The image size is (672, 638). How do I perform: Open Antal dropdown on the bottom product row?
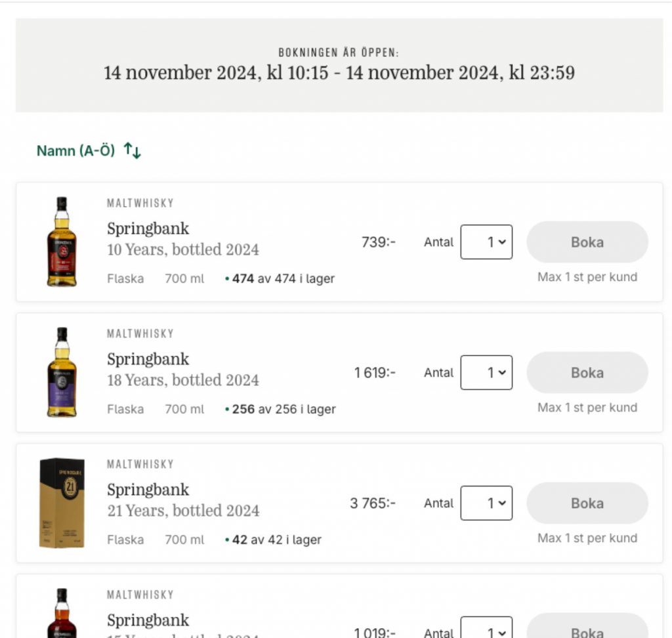click(x=486, y=629)
